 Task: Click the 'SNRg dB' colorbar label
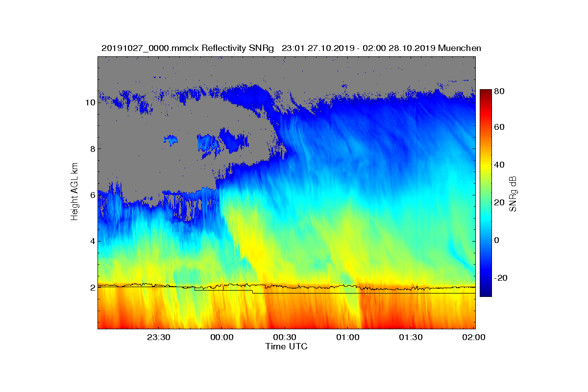(x=513, y=195)
